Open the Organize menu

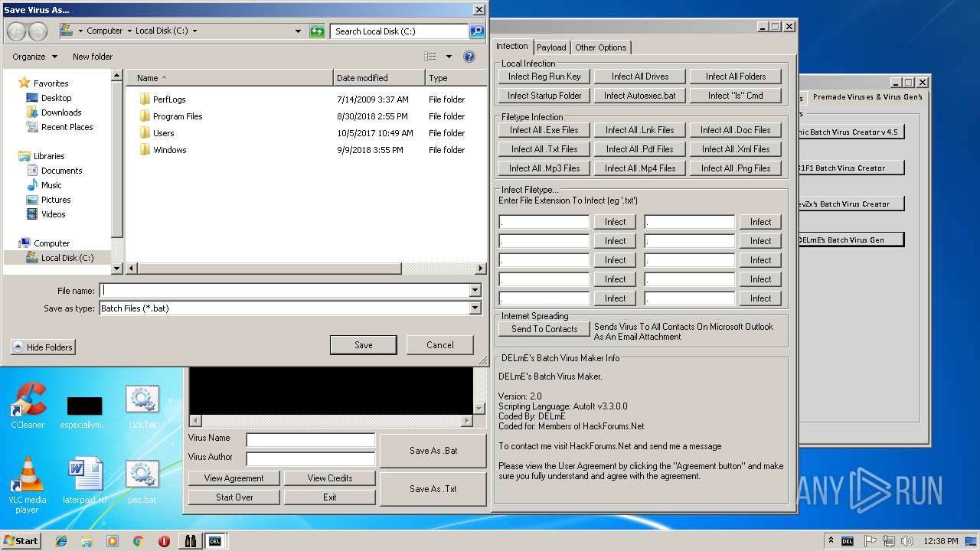pos(34,57)
